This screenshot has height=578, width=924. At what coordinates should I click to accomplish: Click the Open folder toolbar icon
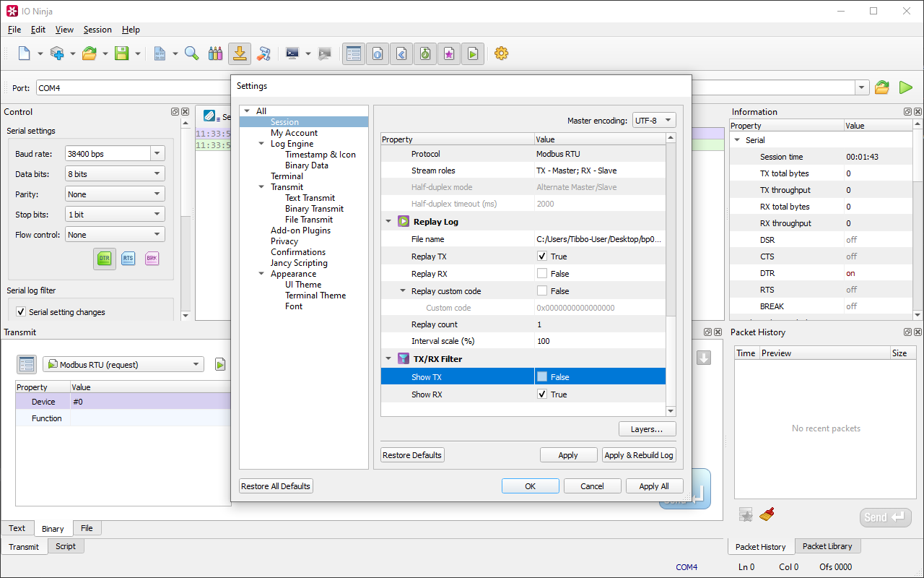[x=90, y=53]
